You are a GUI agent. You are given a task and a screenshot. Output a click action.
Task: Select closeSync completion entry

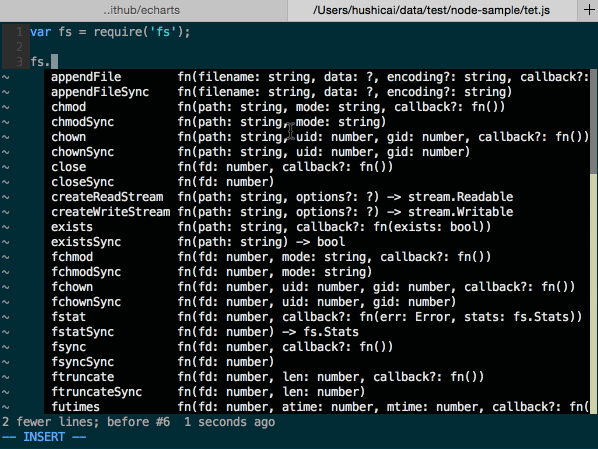317,182
